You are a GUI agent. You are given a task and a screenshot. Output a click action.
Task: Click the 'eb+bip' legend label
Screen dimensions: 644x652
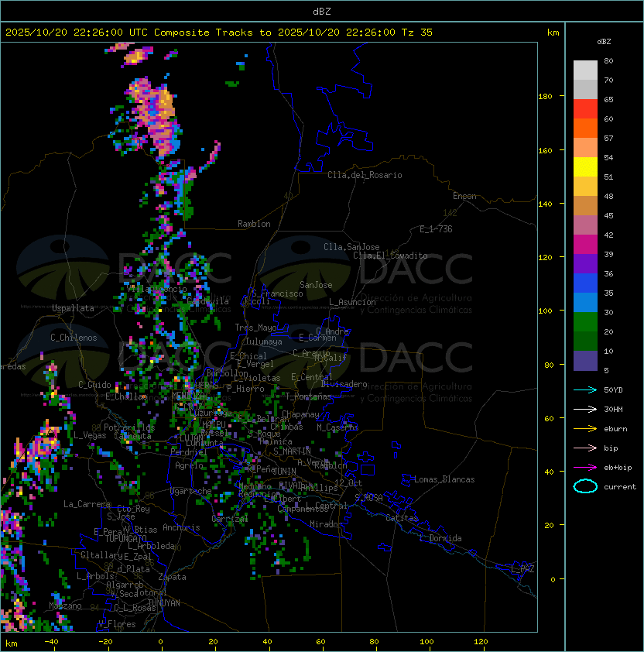618,468
